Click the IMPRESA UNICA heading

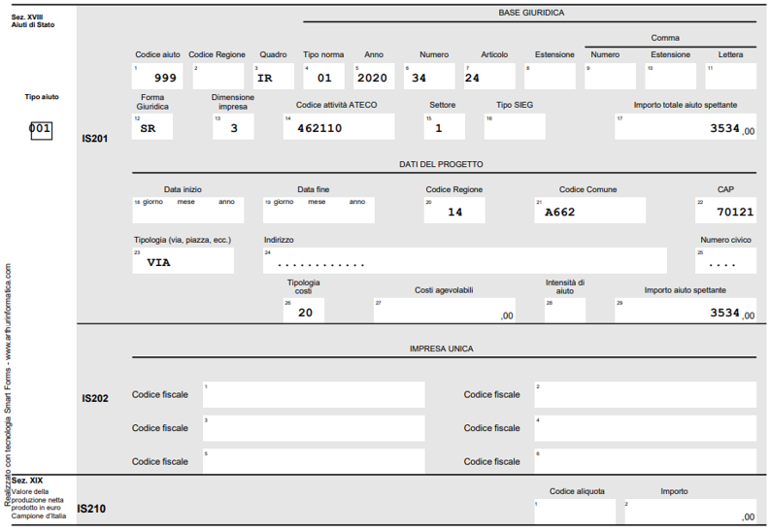[442, 349]
